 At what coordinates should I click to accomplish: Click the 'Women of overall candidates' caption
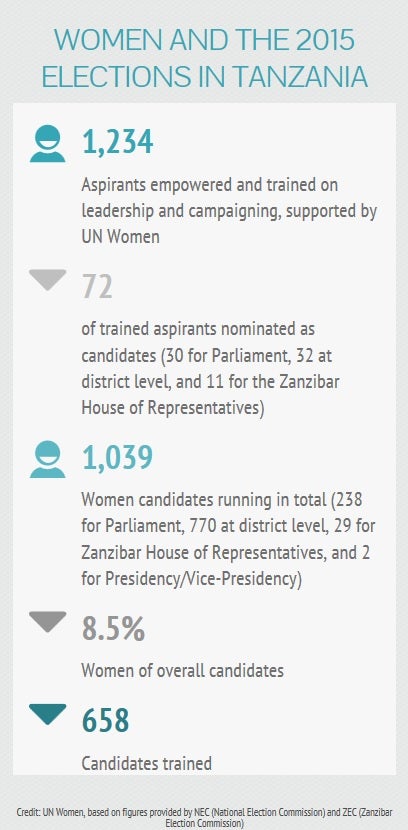(x=183, y=671)
